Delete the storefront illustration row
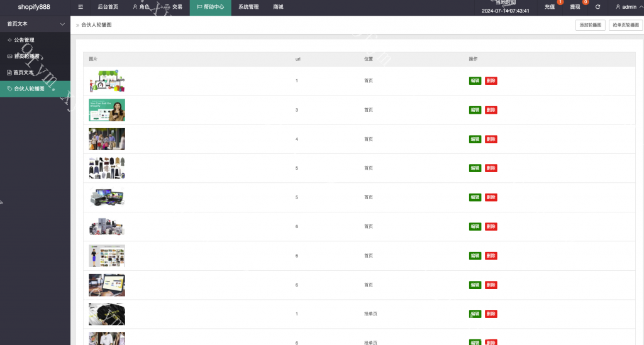Image resolution: width=644 pixels, height=345 pixels. (x=491, y=81)
